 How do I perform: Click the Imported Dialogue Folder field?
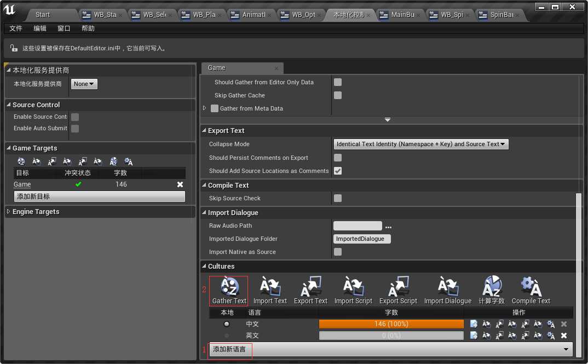click(x=362, y=239)
